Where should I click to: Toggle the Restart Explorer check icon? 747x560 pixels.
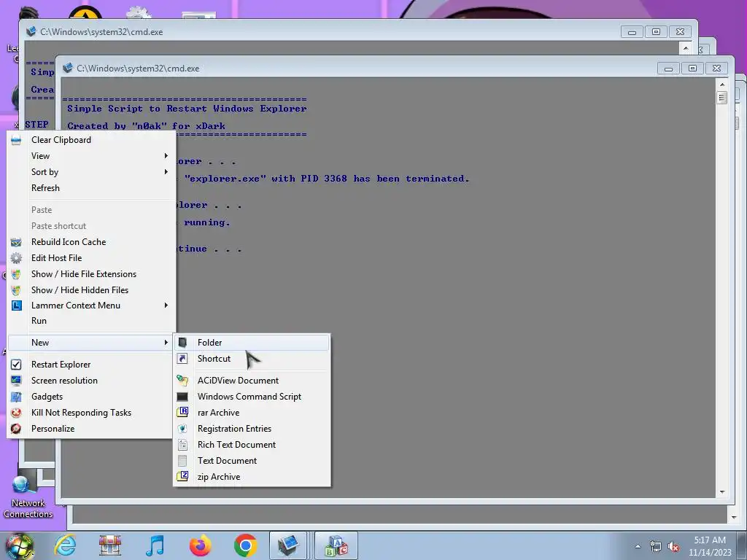tap(16, 365)
